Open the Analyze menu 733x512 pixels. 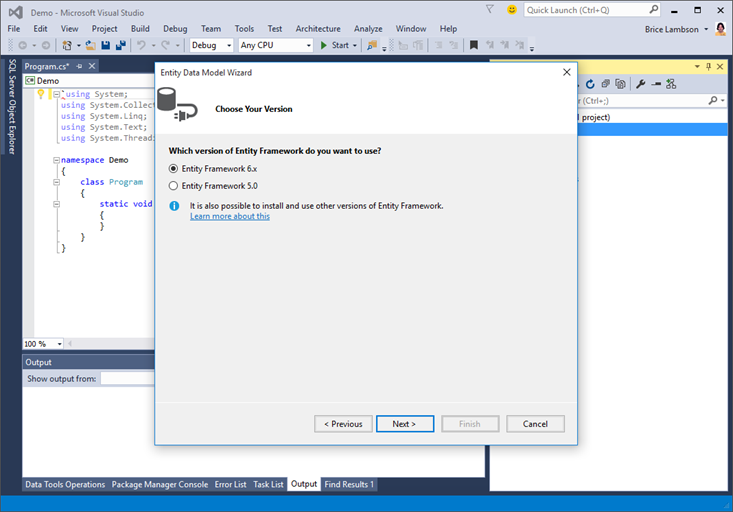pos(368,29)
